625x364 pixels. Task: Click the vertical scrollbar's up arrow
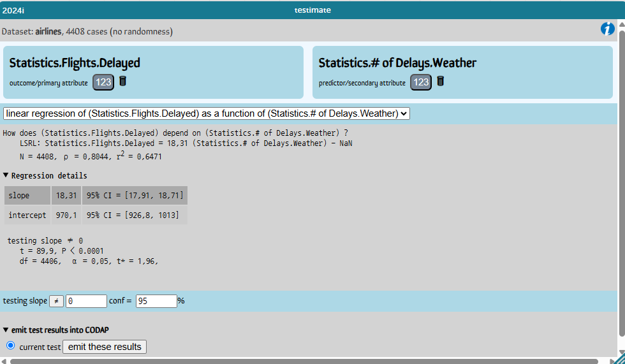(621, 24)
